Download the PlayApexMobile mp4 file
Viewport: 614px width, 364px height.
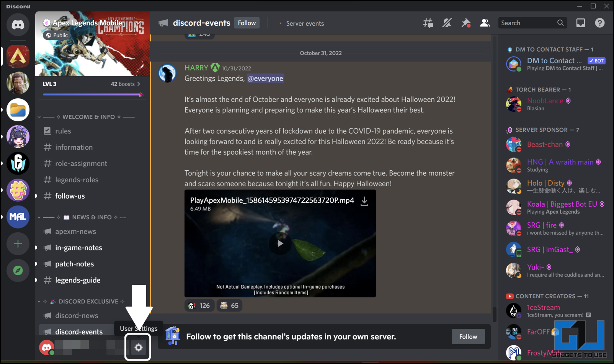click(364, 201)
